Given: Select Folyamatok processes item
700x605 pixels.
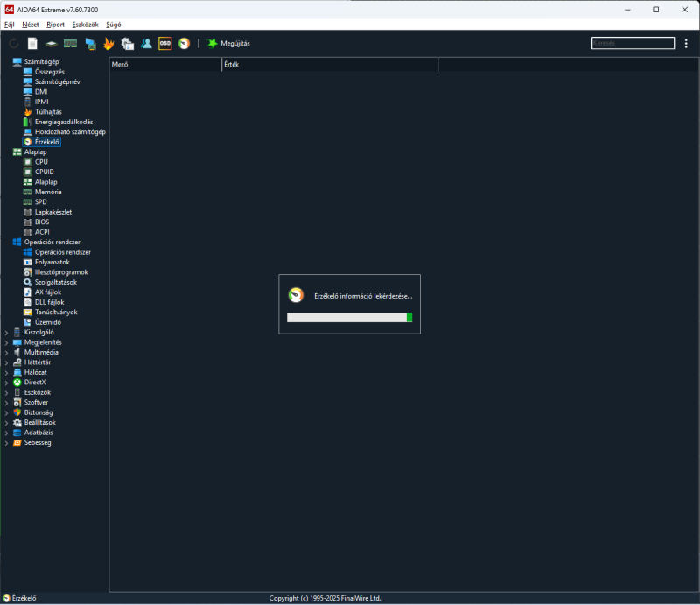Looking at the screenshot, I should coord(52,262).
